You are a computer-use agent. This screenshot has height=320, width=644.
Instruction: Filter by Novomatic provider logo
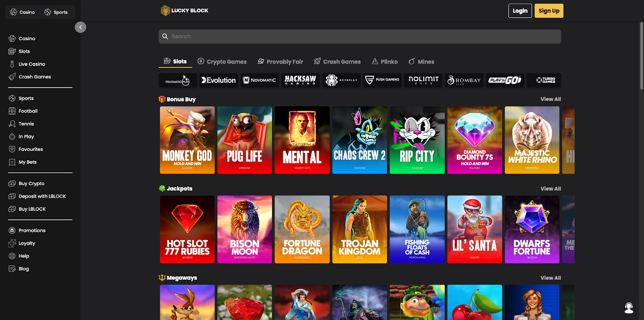[260, 80]
